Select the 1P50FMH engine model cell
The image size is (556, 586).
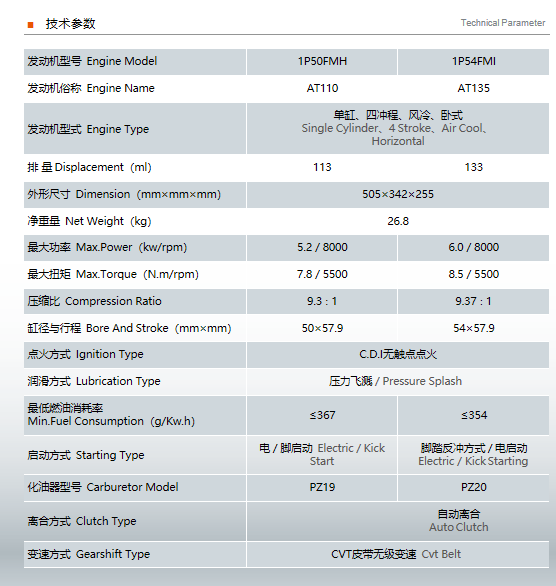tap(322, 62)
